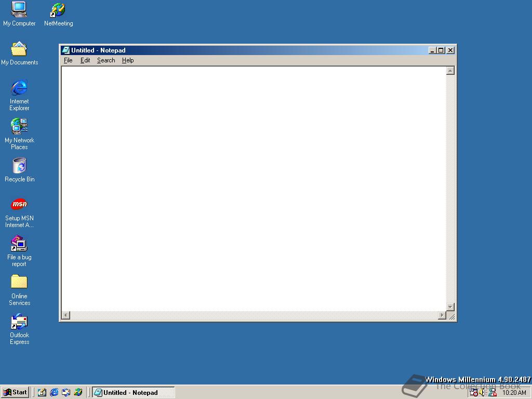Close the Notepad window
532x399 pixels.
(450, 50)
